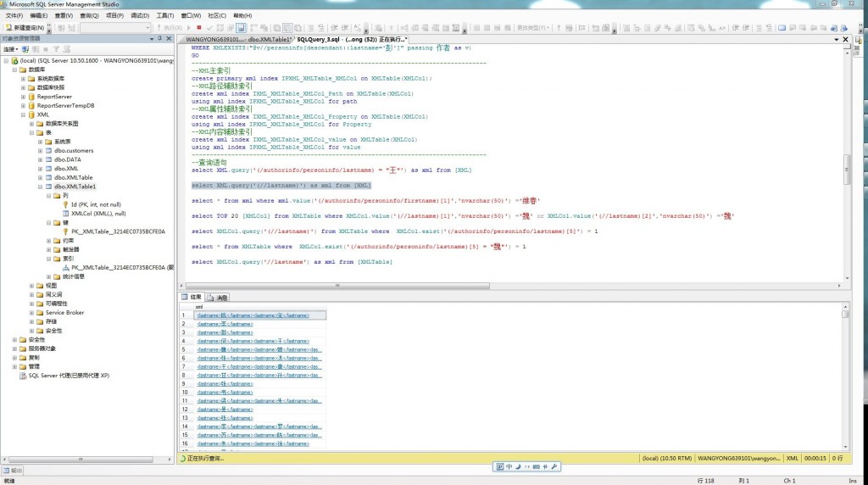868x485 pixels.
Task: Select PK_XMLTable key under 键 folder
Action: 118,231
